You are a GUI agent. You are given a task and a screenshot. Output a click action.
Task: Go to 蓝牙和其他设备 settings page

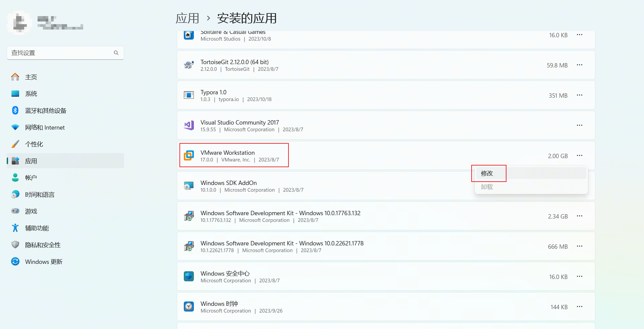pyautogui.click(x=65, y=110)
